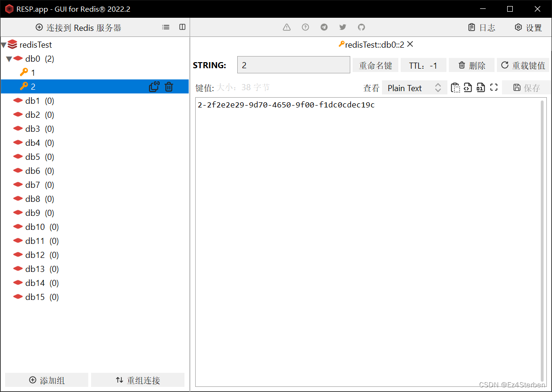
Task: Click the 大小: 38 字节 size text
Action: tap(243, 87)
